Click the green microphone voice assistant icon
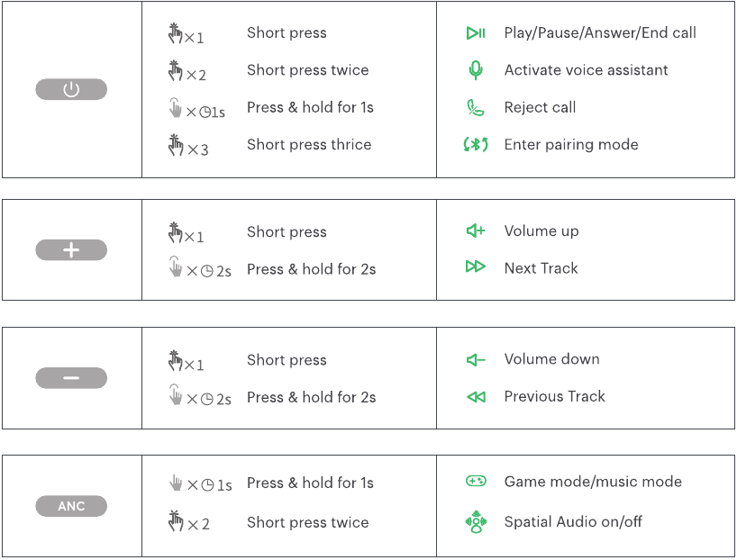737x560 pixels. click(x=476, y=70)
